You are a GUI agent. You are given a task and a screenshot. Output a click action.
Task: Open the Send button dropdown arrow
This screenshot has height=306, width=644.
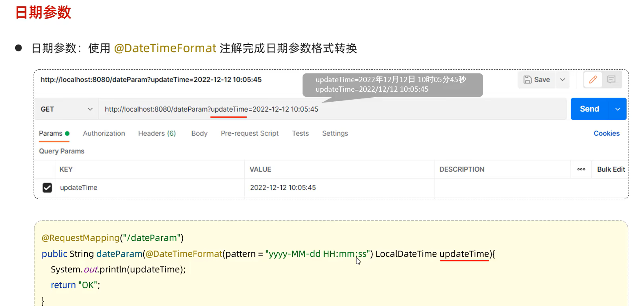tap(618, 109)
